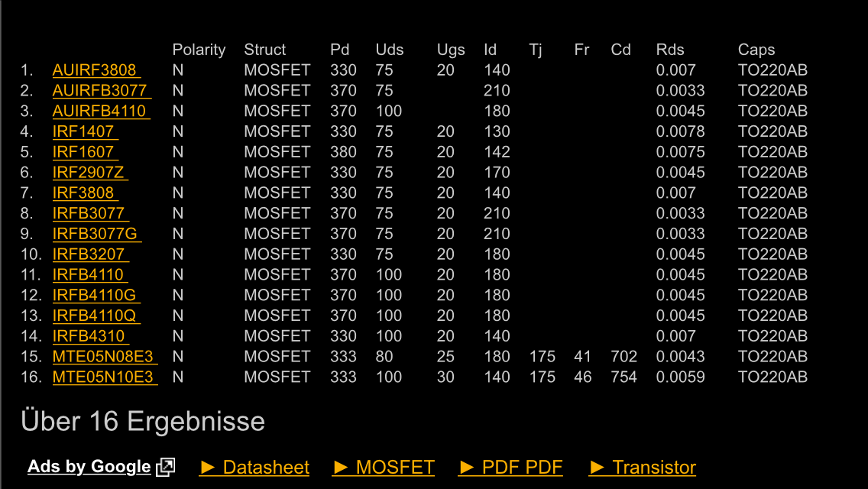
Task: Open the AUIRFB3077 part link
Action: pyautogui.click(x=100, y=91)
